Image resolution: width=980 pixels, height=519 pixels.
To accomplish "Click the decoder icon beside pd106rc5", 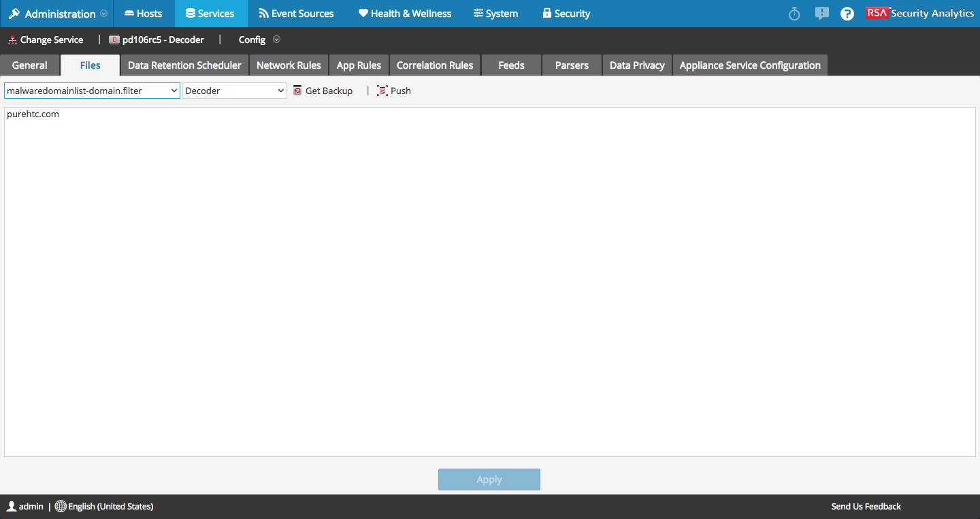I will [113, 40].
